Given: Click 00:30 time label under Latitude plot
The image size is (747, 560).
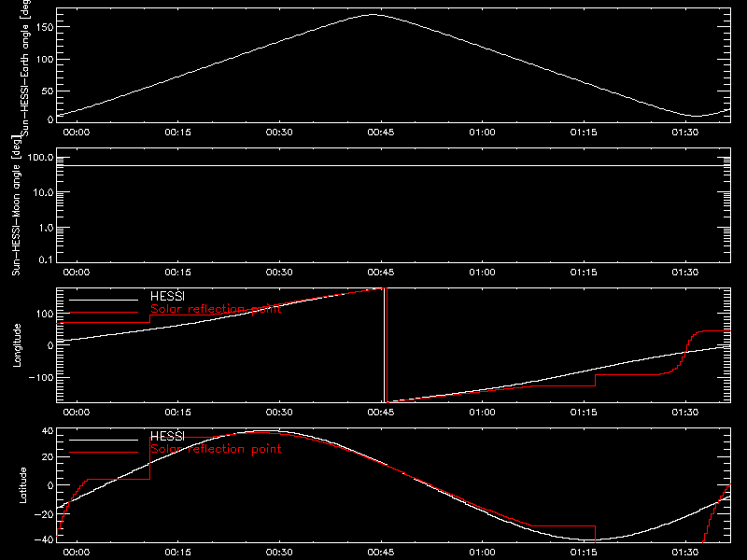Looking at the screenshot, I should pyautogui.click(x=279, y=553).
